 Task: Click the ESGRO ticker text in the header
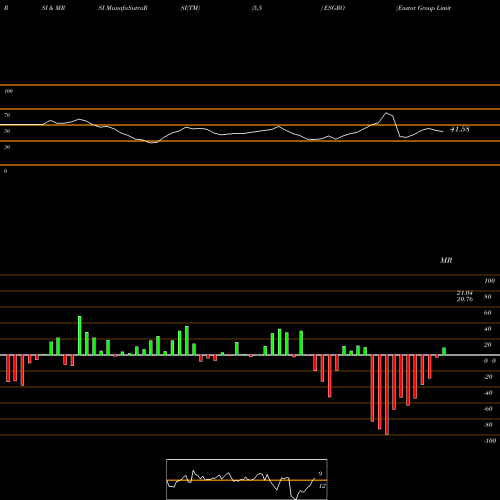tap(334, 8)
